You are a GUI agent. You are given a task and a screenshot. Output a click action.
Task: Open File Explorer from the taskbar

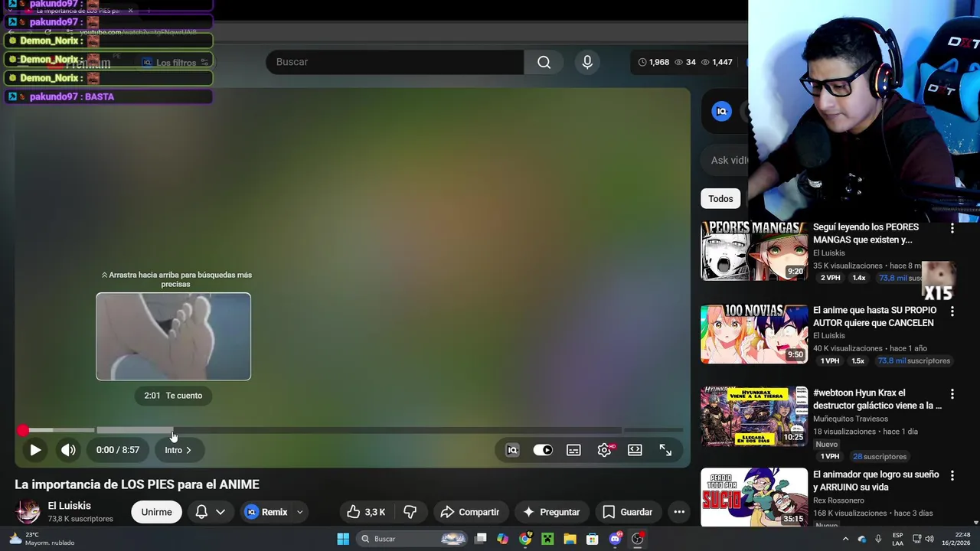570,539
